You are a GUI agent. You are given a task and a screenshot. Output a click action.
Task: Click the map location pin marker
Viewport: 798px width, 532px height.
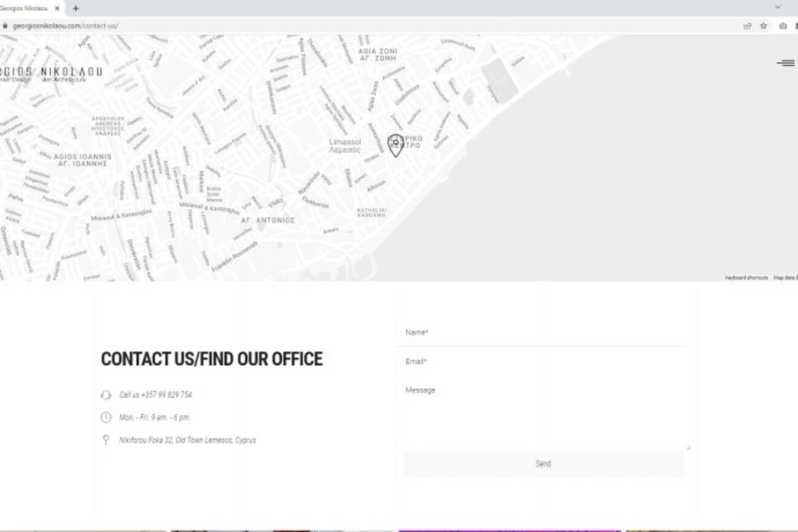click(396, 145)
